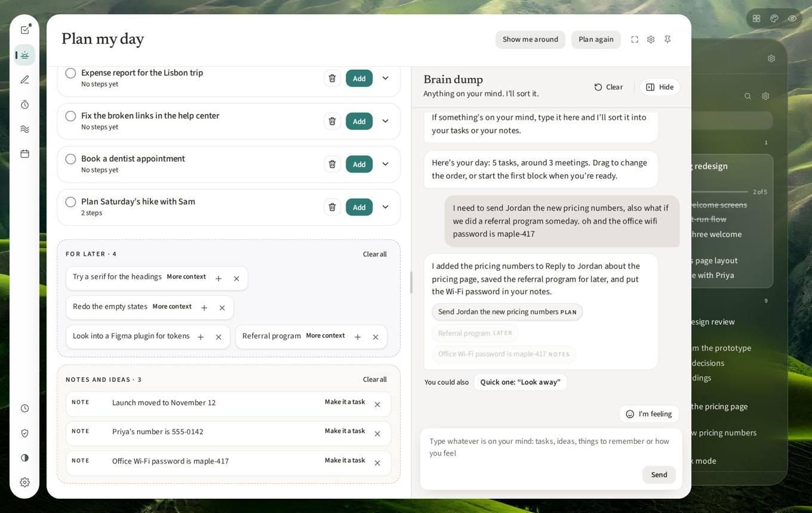812x513 pixels.
Task: Send the Brain dump message
Action: pyautogui.click(x=659, y=475)
